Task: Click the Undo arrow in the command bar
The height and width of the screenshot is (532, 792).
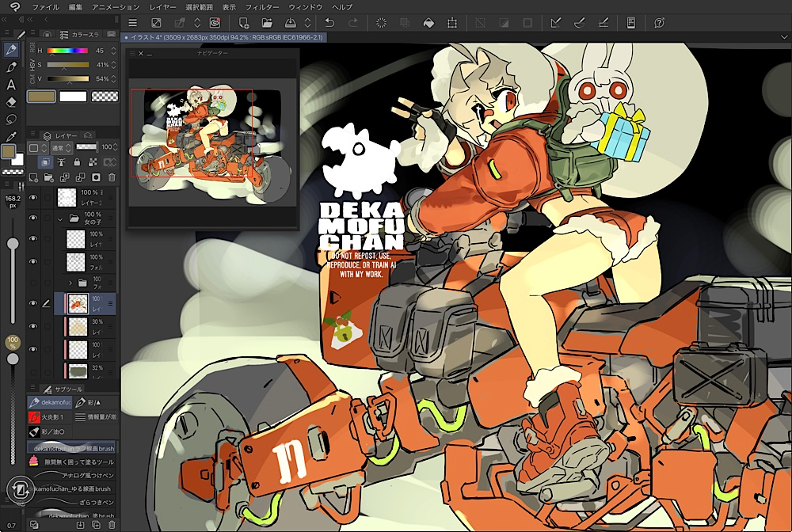Action: point(330,23)
